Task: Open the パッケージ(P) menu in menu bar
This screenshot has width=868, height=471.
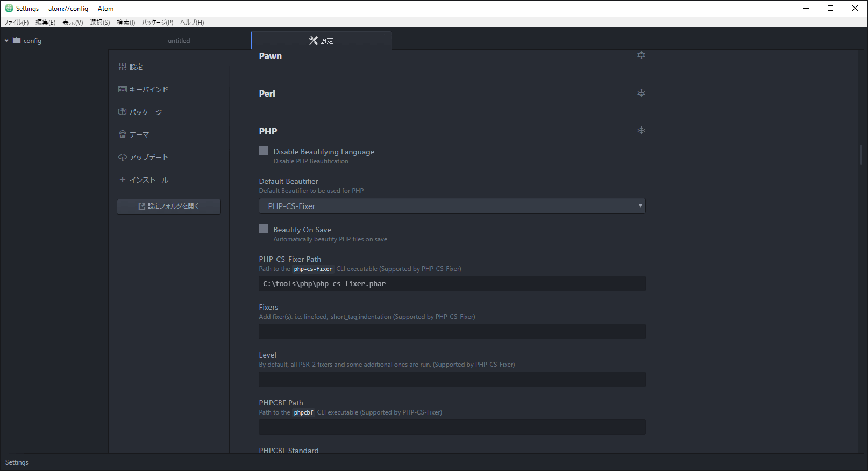Action: 157,23
